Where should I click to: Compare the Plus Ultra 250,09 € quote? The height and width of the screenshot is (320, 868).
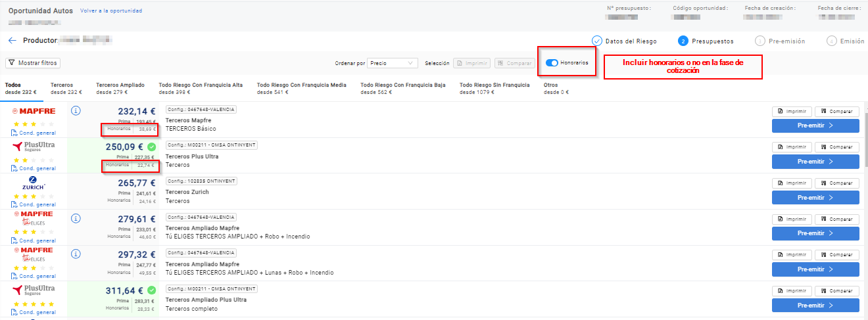click(x=837, y=147)
